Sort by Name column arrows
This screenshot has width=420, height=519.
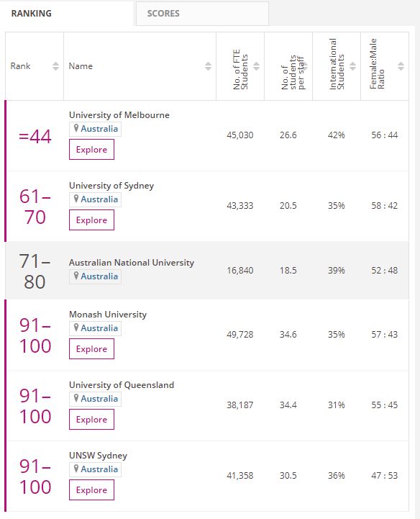coord(208,66)
